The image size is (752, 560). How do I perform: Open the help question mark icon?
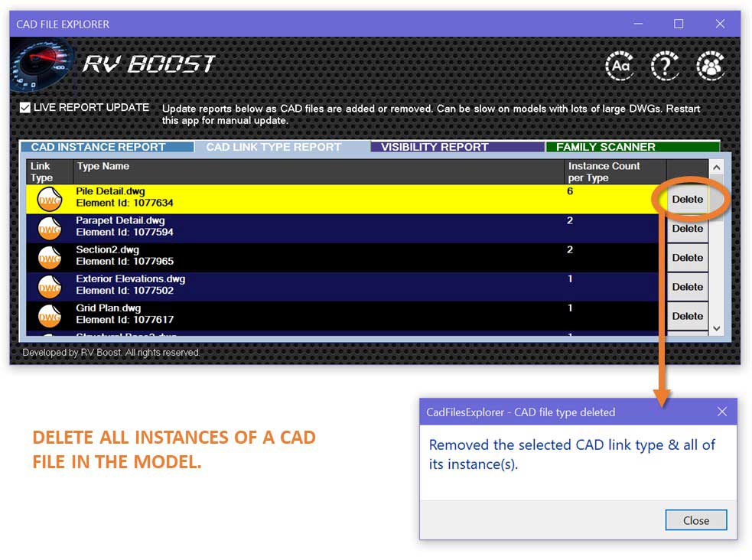coord(665,66)
